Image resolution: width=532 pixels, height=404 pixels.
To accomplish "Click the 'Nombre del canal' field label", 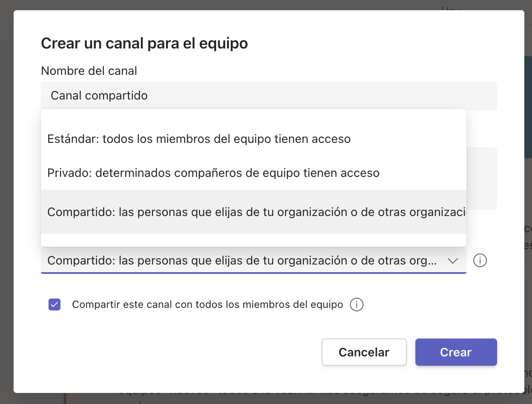I will tap(89, 71).
